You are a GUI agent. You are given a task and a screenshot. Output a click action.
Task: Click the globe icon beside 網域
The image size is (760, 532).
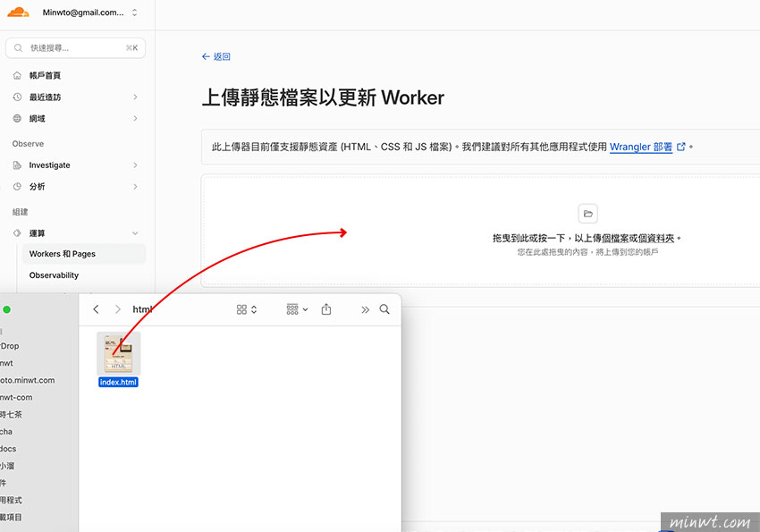(17, 118)
